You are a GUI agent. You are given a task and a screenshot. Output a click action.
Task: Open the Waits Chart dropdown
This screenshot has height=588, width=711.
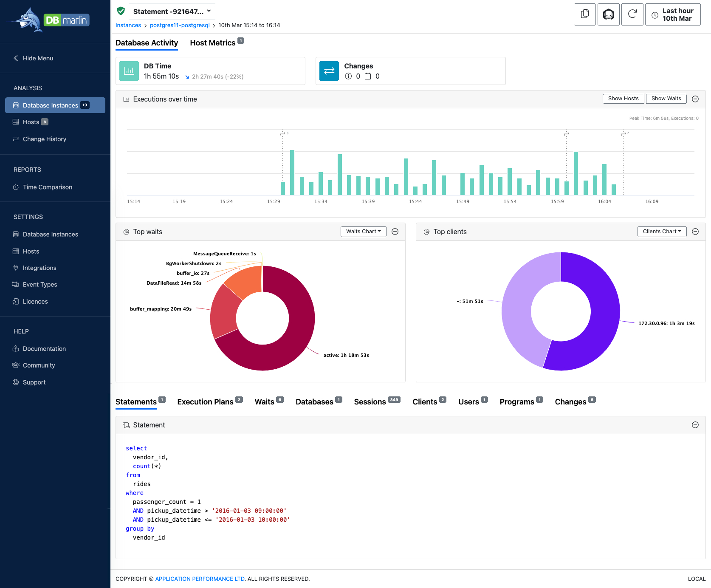tap(363, 232)
